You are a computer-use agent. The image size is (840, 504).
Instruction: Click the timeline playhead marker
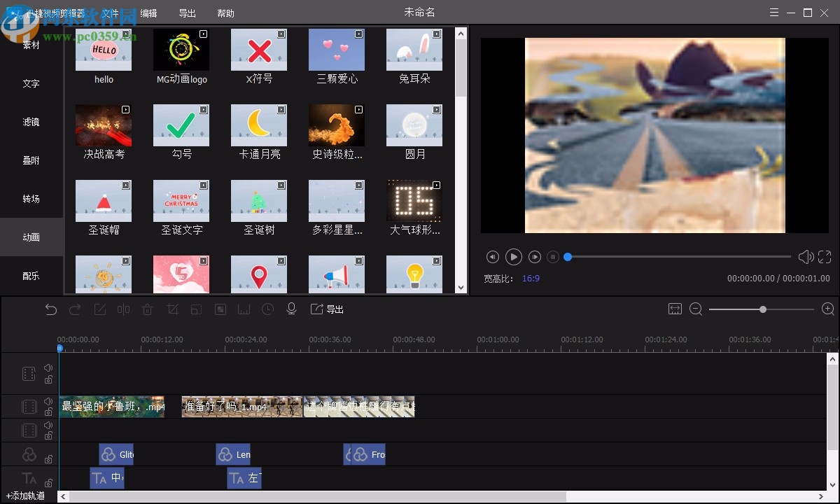(x=59, y=348)
